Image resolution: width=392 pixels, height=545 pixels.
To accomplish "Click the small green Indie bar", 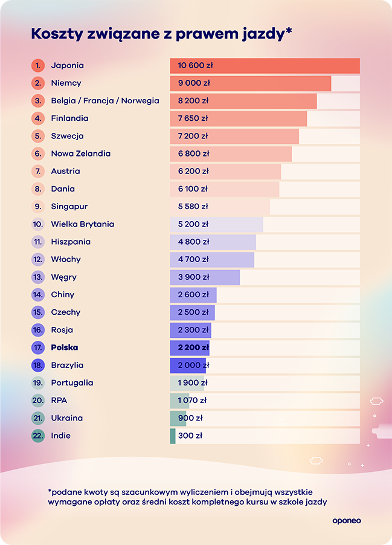I will pyautogui.click(x=173, y=436).
